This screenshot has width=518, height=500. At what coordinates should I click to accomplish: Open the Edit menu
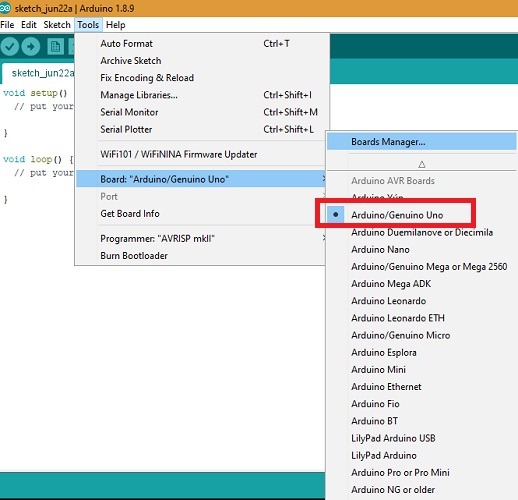(29, 25)
